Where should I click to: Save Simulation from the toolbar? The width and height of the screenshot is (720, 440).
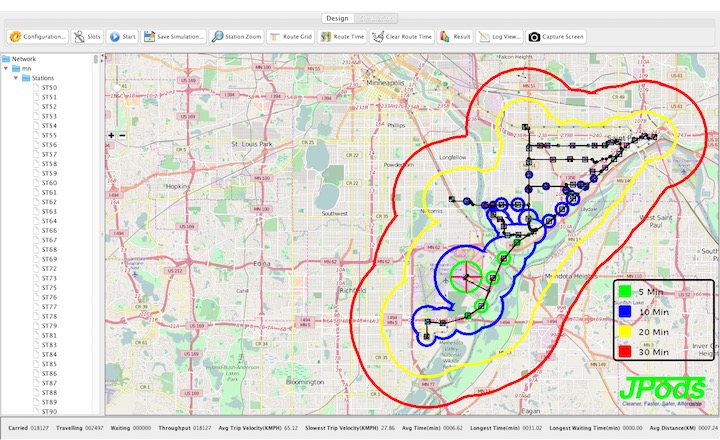tap(174, 36)
